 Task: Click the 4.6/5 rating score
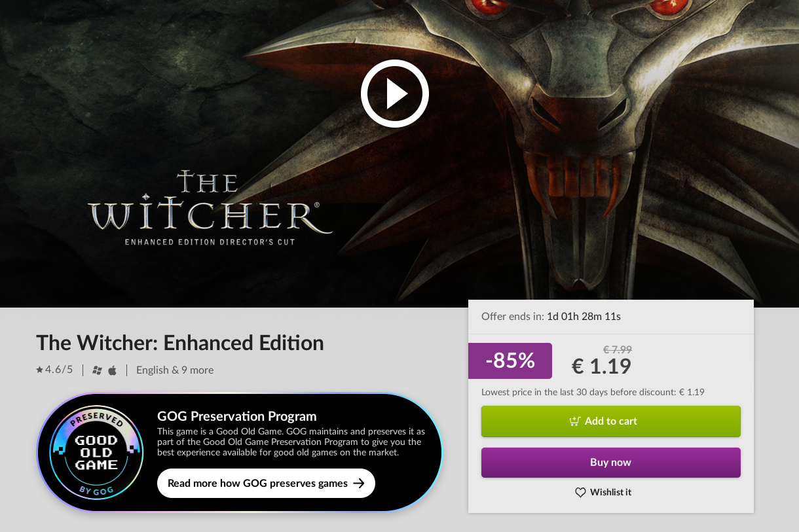[x=59, y=370]
